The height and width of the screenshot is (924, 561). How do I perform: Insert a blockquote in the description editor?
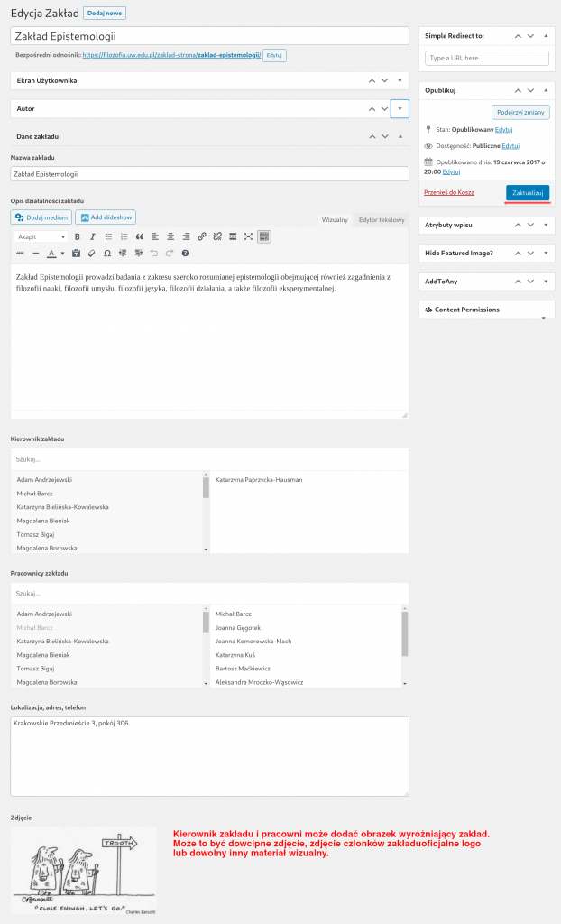click(139, 236)
